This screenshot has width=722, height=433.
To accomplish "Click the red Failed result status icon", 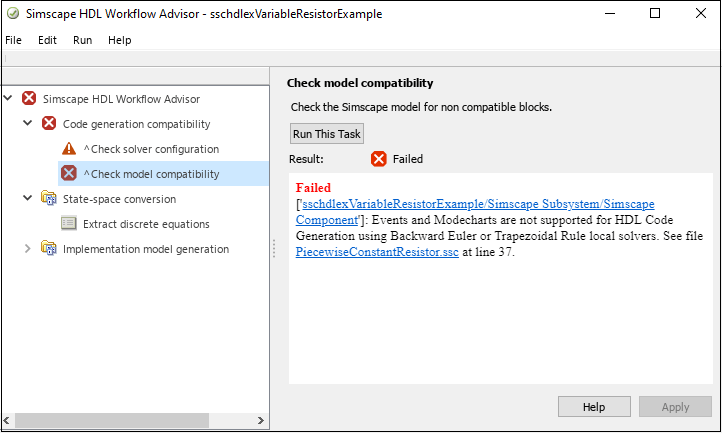I will [379, 159].
